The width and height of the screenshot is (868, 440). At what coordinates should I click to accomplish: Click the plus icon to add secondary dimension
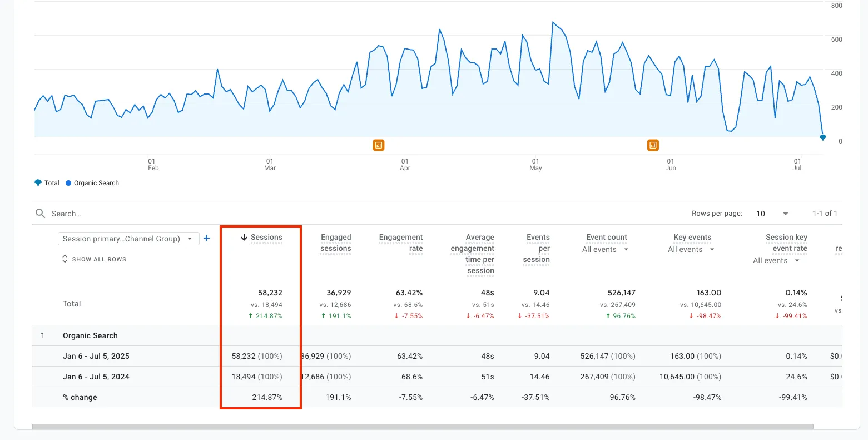click(206, 238)
